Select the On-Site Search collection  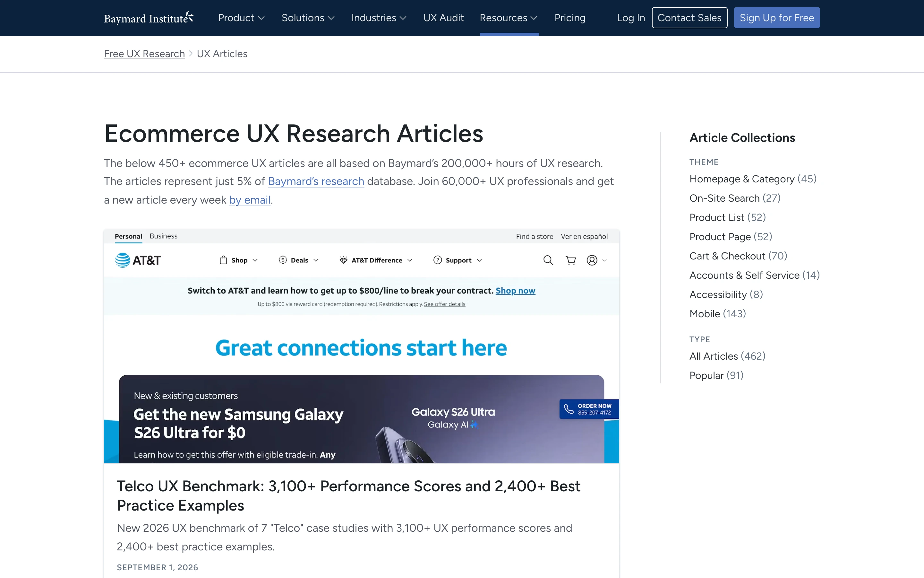pyautogui.click(x=735, y=198)
